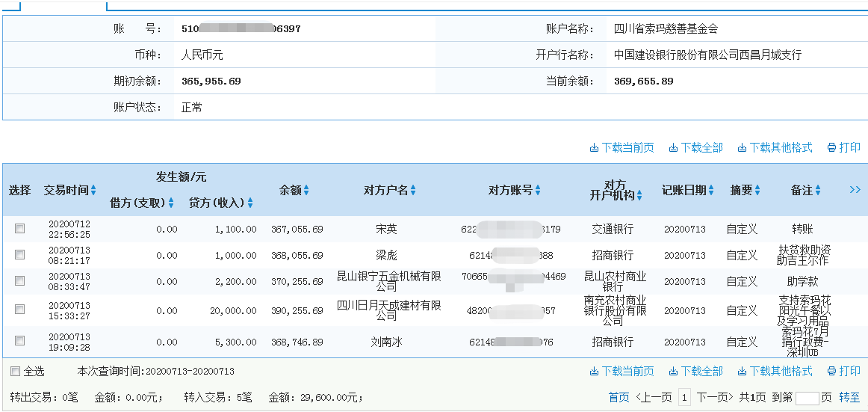Click the 转至 jump button
The image size is (868, 412).
(849, 398)
